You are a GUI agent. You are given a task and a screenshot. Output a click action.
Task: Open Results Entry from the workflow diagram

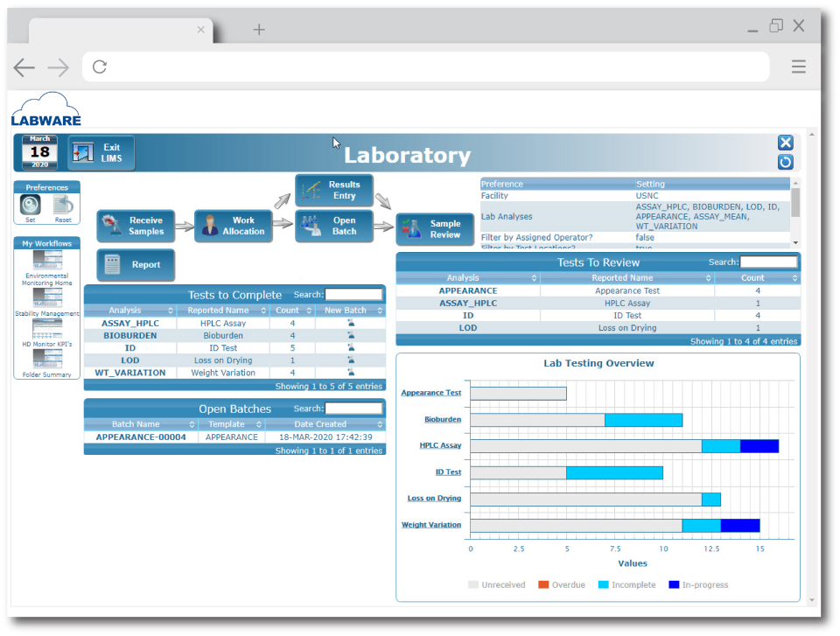tap(333, 189)
